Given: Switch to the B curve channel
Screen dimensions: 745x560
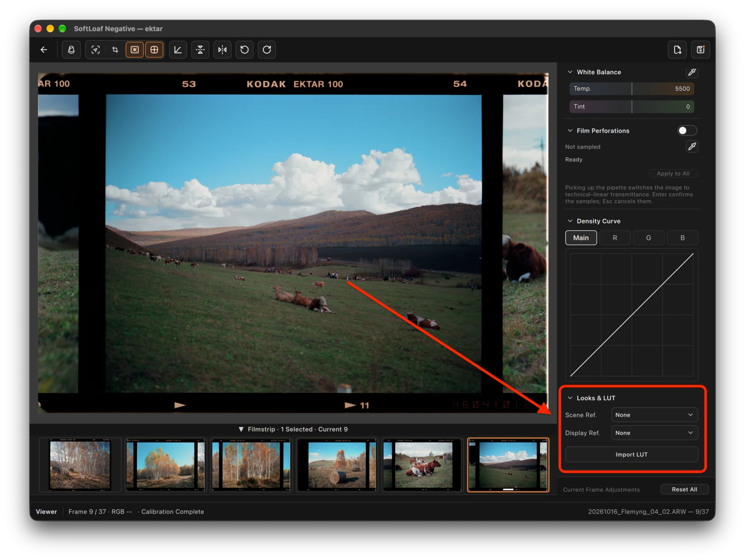Looking at the screenshot, I should (683, 238).
